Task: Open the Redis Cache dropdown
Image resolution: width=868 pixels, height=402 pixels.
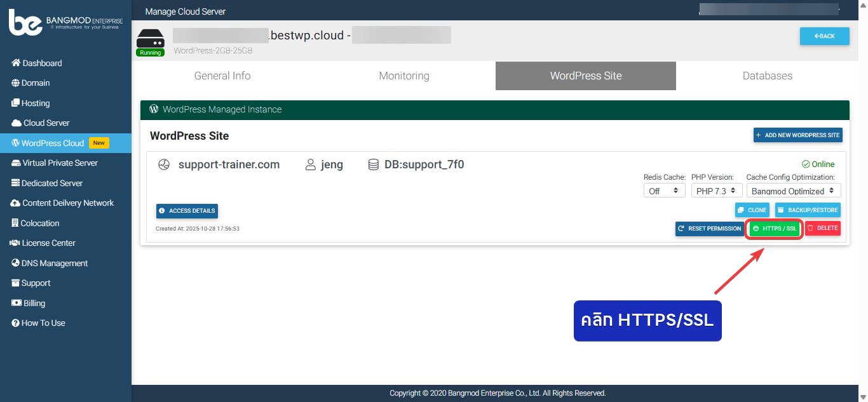Action: pyautogui.click(x=664, y=191)
